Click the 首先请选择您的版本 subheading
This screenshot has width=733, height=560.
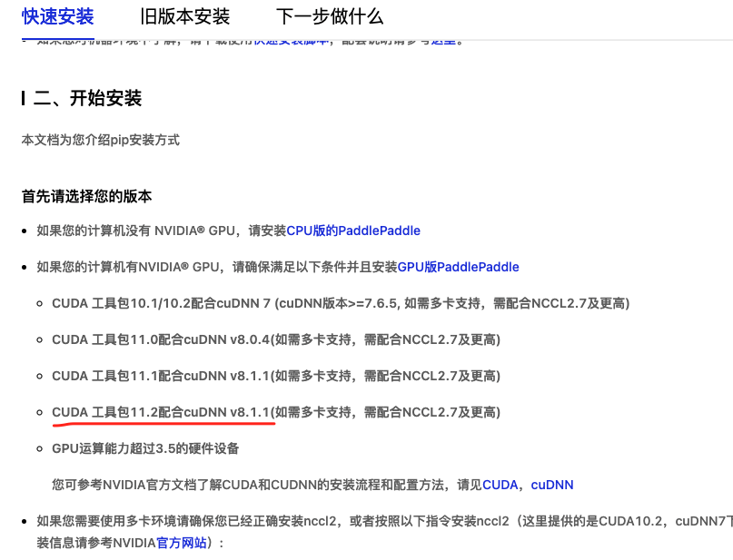click(87, 196)
